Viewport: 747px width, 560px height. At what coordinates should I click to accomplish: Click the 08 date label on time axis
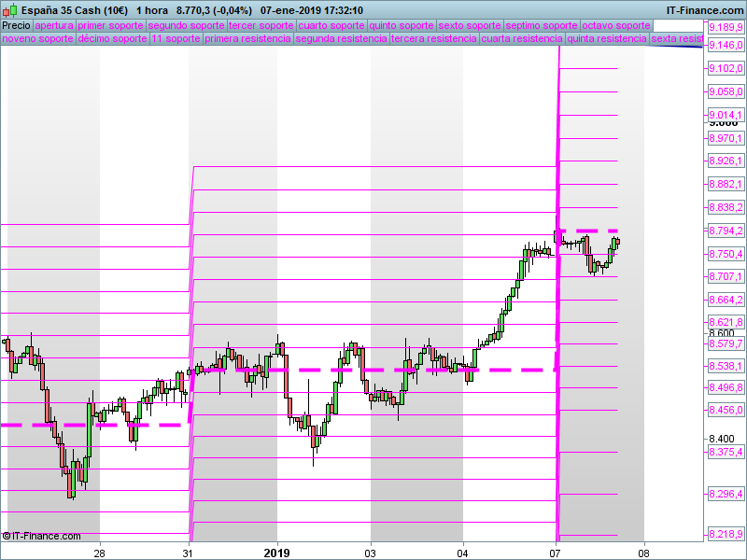click(x=643, y=553)
